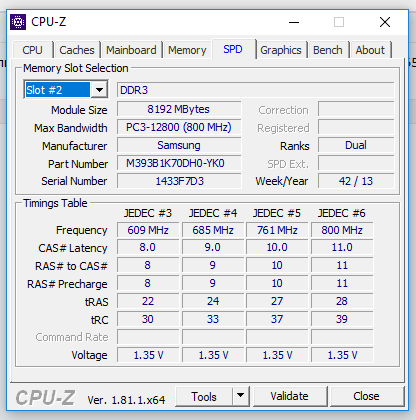Open the Graphics tab
Image resolution: width=416 pixels, height=420 pixels.
pyautogui.click(x=281, y=50)
